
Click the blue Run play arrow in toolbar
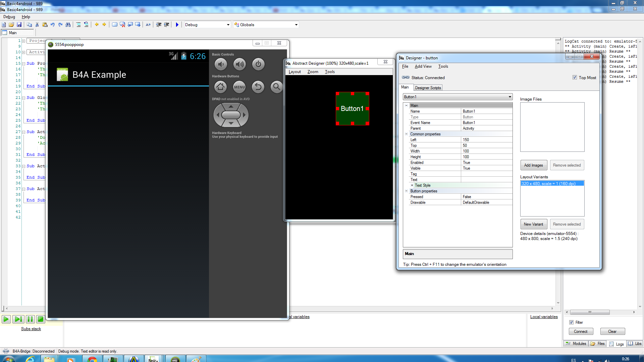(177, 24)
